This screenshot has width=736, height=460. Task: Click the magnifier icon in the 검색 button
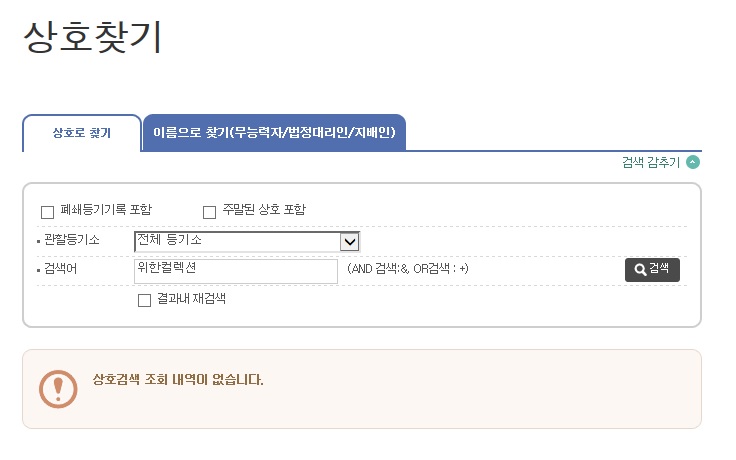[x=640, y=269]
